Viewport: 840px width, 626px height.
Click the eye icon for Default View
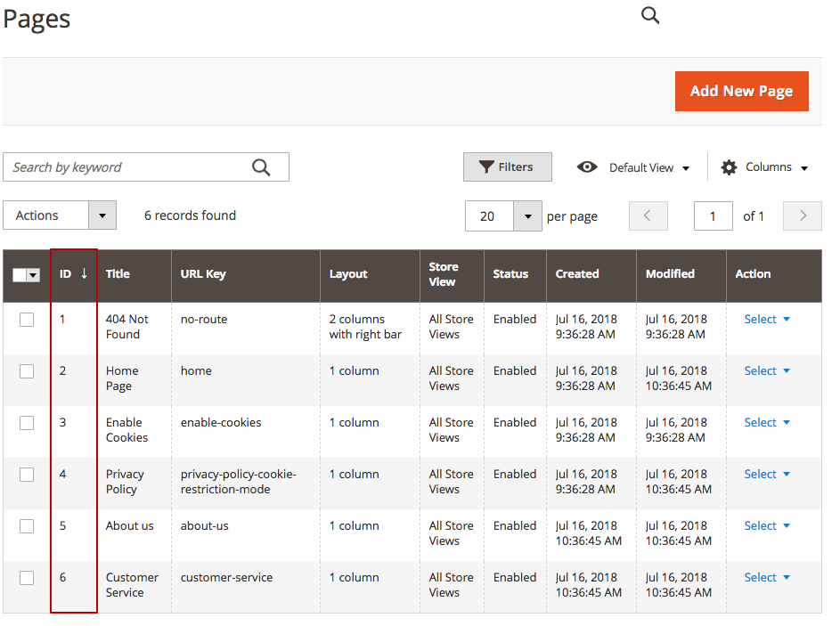[587, 167]
